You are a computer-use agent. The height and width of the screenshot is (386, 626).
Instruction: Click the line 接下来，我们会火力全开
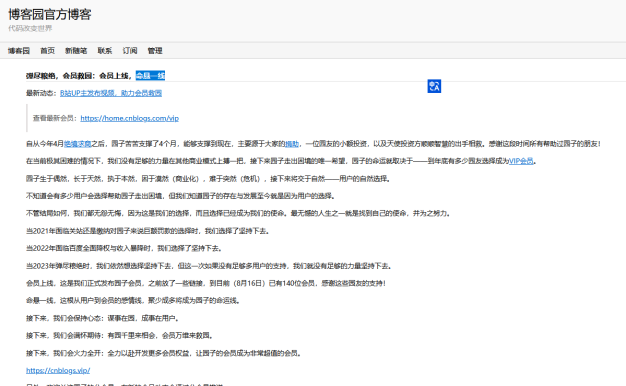point(164,353)
